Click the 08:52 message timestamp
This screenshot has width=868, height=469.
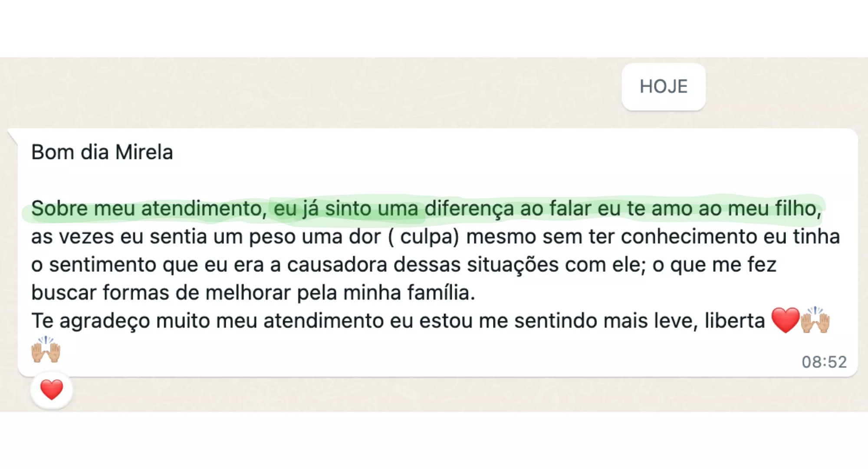824,362
